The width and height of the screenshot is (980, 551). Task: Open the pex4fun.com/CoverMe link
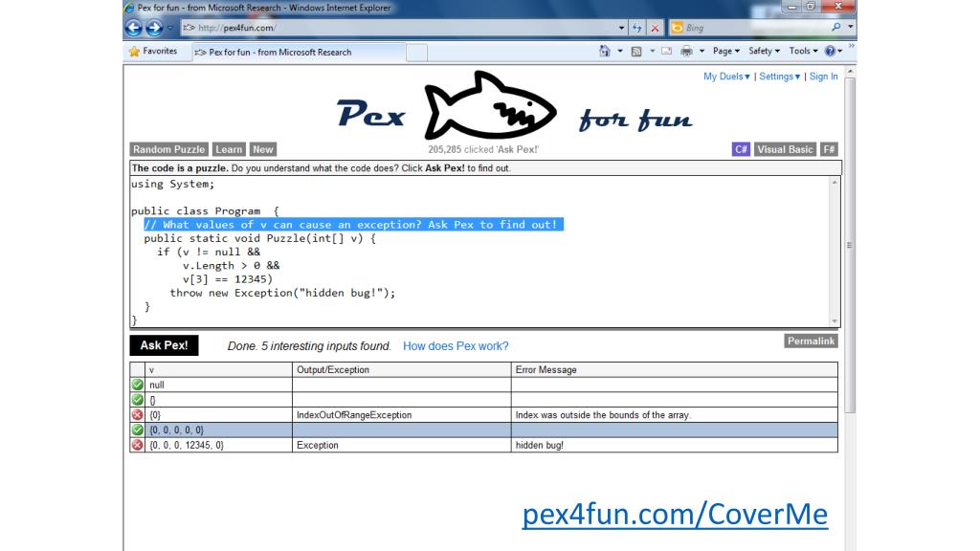click(x=675, y=514)
